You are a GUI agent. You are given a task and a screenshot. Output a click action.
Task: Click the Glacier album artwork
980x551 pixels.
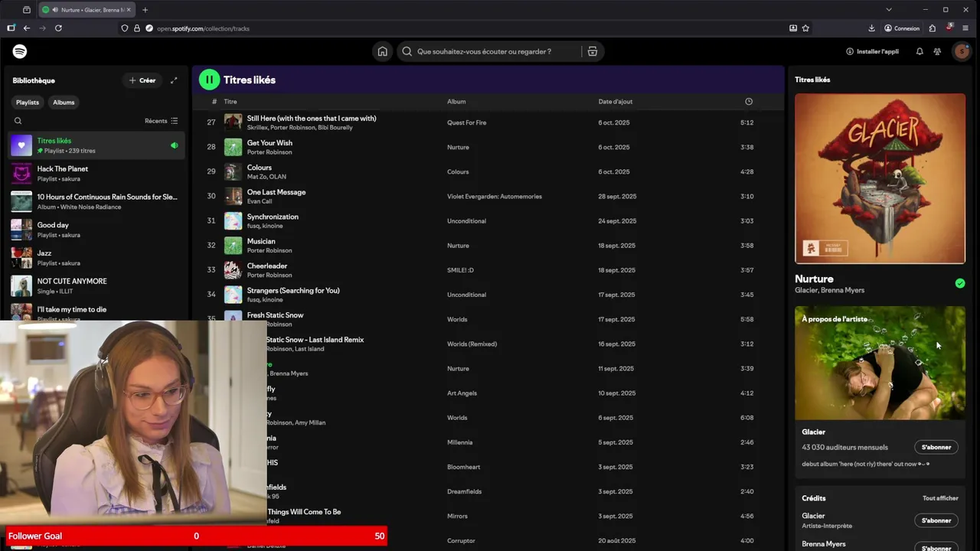click(880, 178)
